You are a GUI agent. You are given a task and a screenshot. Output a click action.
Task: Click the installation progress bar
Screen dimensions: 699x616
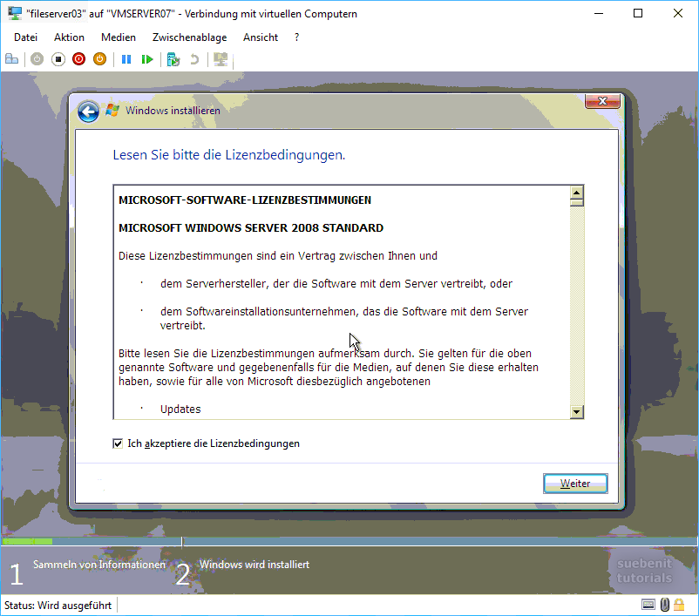tap(349, 542)
